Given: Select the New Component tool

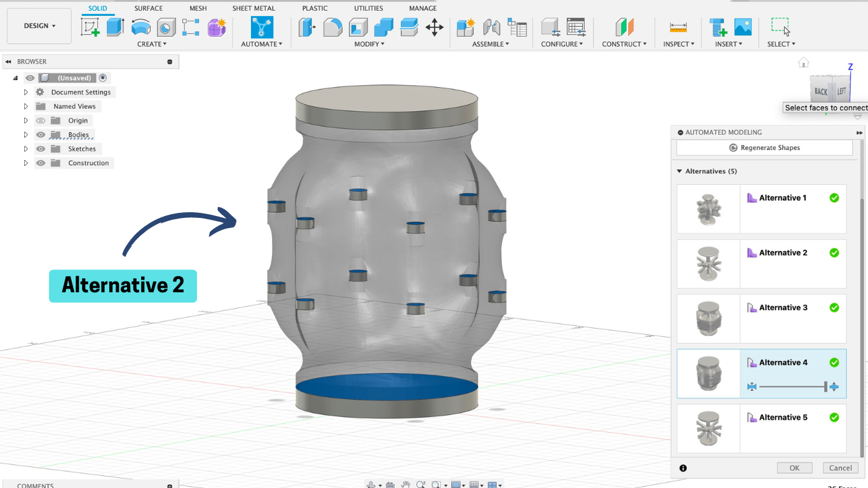Looking at the screenshot, I should point(466,27).
